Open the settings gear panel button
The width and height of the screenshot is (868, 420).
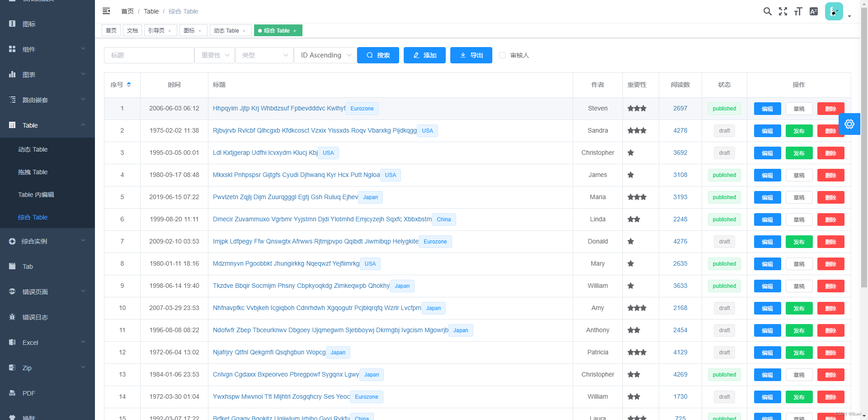[849, 124]
